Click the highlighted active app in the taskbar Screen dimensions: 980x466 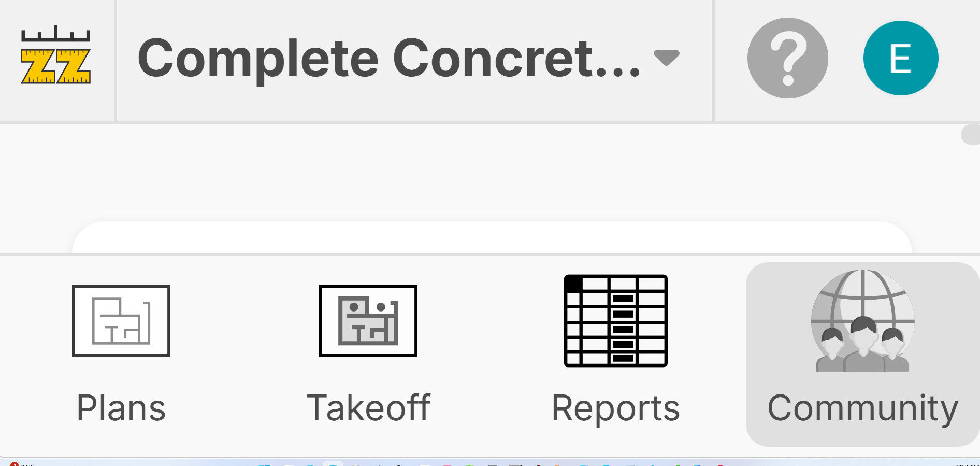click(x=333, y=464)
